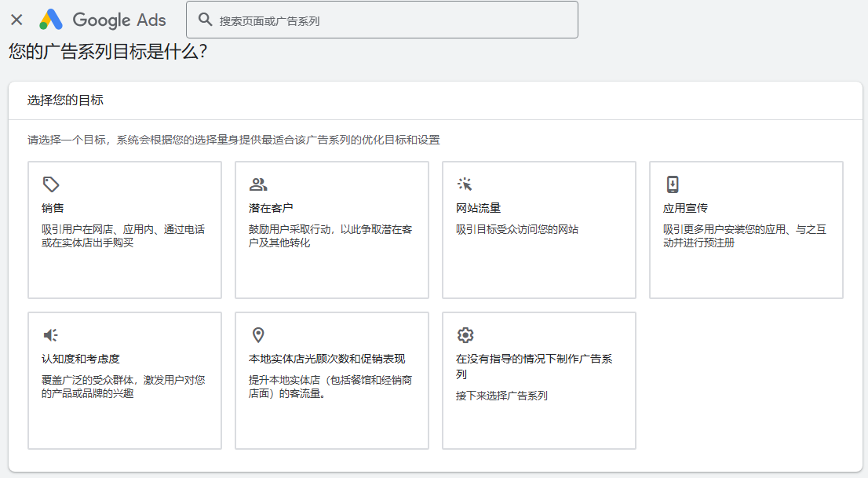Screen dimensions: 868x478
Task: Click the cursor sparkle icon for 网站流量
Action: tap(465, 184)
